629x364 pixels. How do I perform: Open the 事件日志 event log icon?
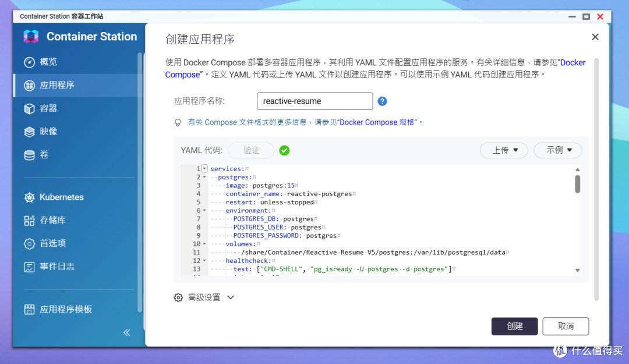point(29,267)
